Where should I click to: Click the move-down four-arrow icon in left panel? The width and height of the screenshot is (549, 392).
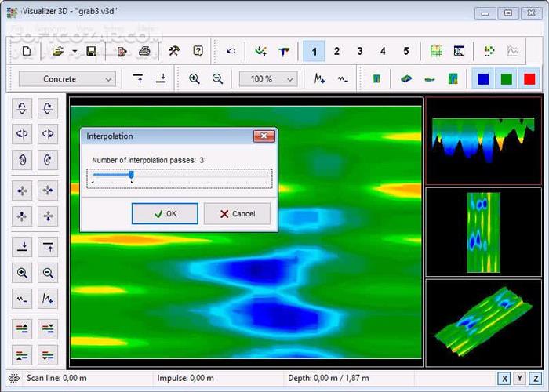point(48,216)
